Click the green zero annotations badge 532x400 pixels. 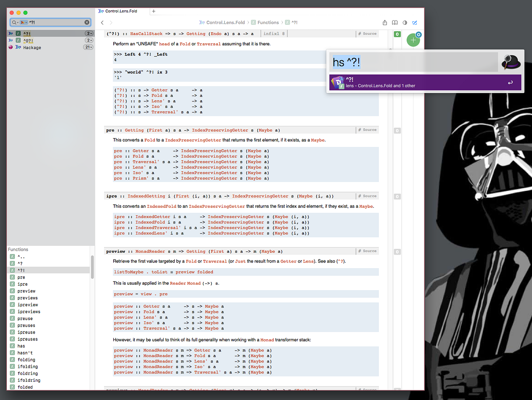tap(397, 34)
